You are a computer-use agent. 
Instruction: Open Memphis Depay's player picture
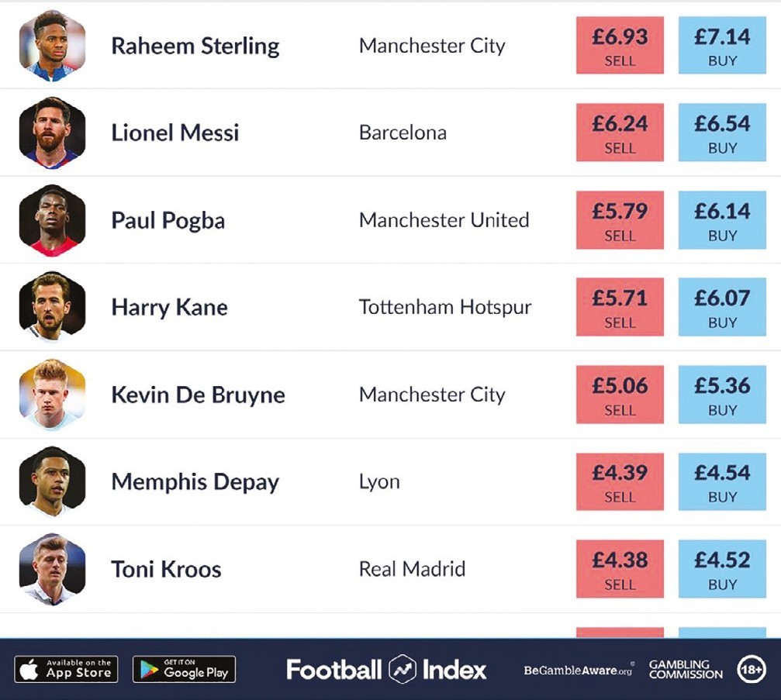(52, 481)
